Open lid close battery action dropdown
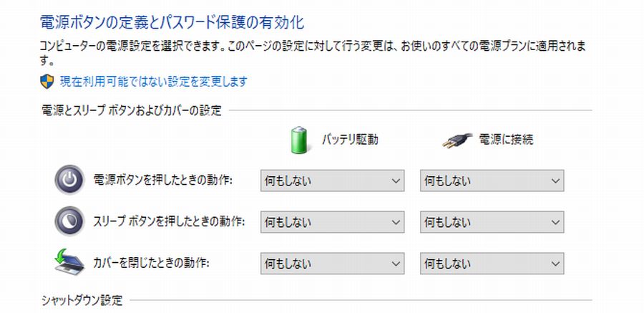Screen dimensions: 644x313 (332, 264)
